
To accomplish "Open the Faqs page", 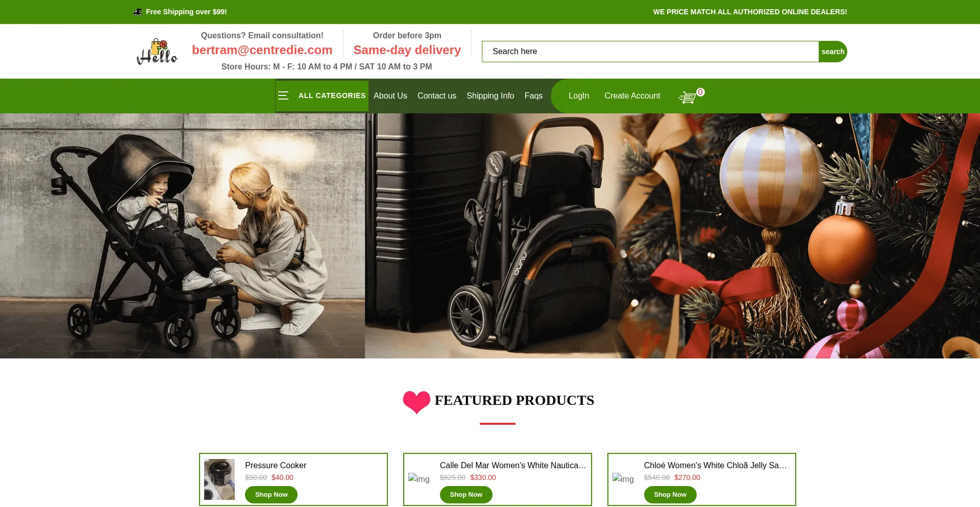I will (x=533, y=96).
